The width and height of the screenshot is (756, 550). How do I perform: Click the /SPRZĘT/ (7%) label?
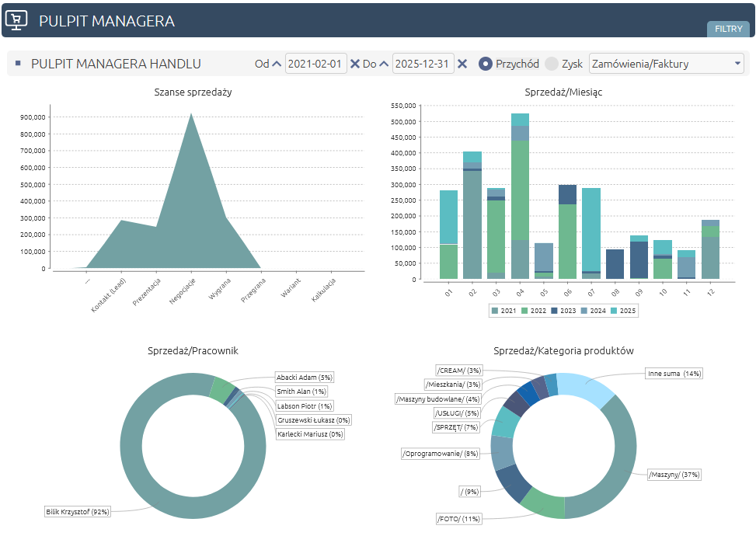(x=456, y=427)
